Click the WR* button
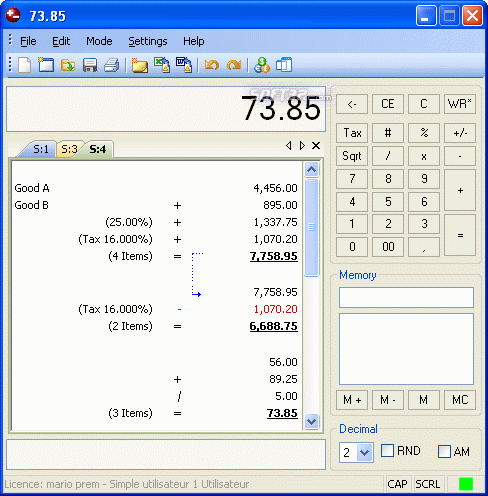 tap(460, 104)
